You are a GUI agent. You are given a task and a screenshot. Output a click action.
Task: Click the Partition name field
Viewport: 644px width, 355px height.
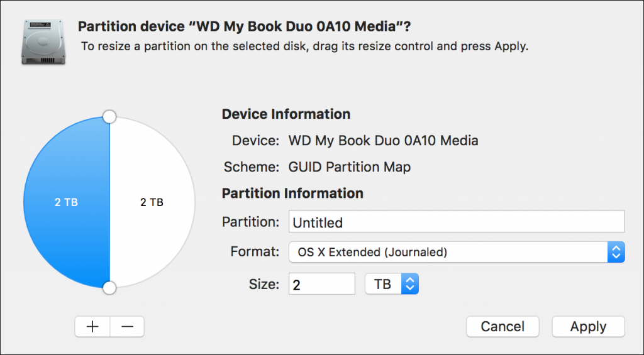457,222
